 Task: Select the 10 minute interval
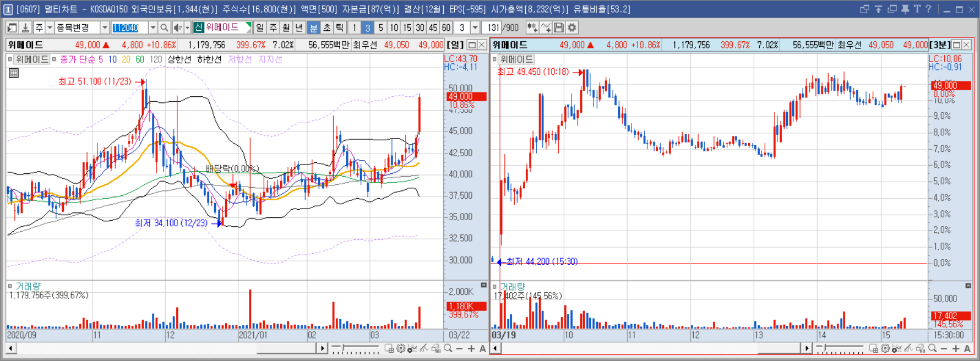(x=394, y=28)
